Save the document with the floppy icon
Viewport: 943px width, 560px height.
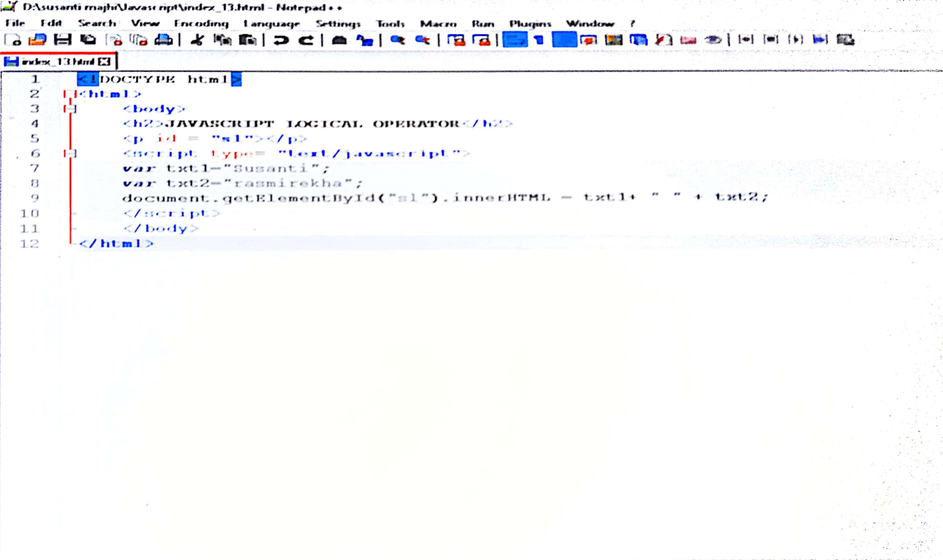point(62,40)
